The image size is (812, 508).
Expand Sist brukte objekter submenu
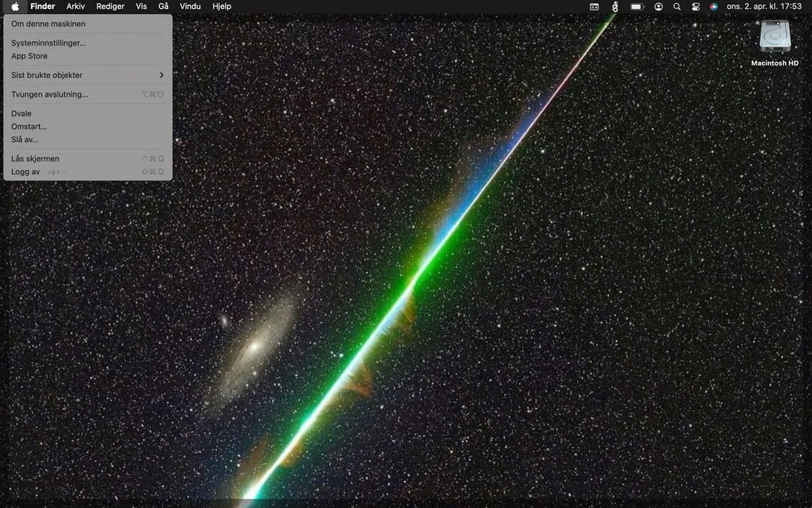[87, 76]
